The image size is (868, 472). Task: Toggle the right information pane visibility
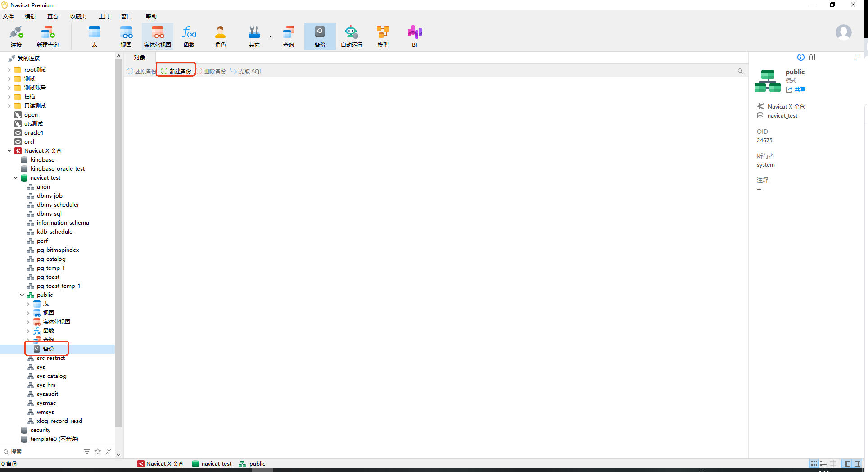coord(858,463)
